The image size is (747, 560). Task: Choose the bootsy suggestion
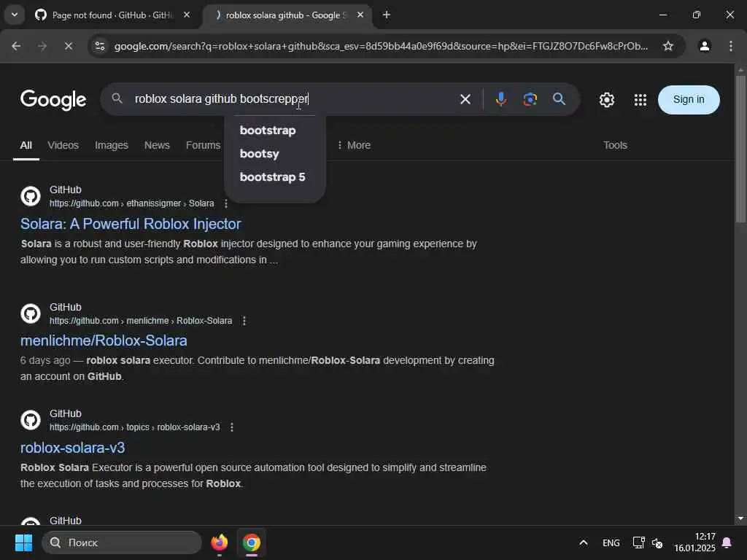(259, 153)
